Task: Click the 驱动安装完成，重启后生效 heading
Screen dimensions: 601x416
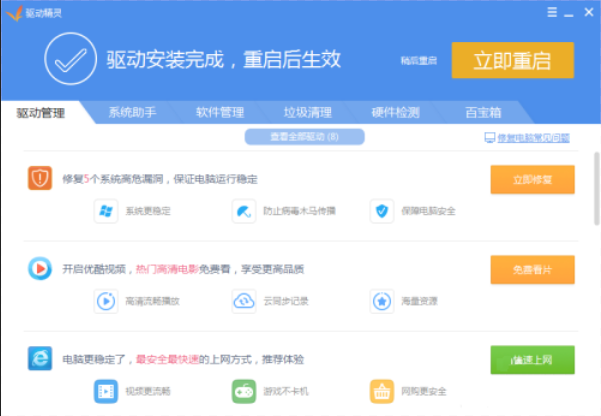Action: click(x=223, y=59)
